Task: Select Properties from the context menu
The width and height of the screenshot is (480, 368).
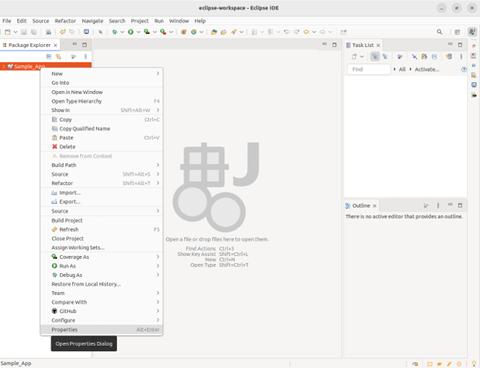Action: click(x=102, y=330)
